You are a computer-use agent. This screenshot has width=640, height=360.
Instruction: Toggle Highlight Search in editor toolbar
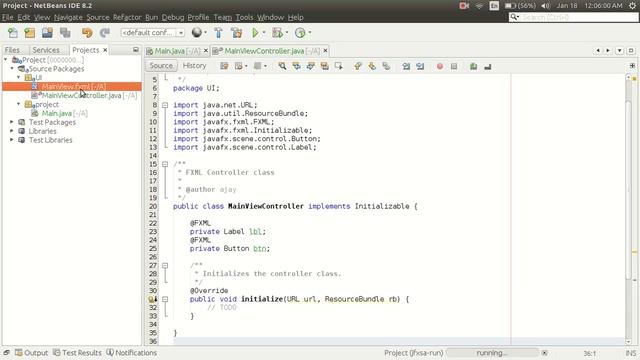click(324, 66)
